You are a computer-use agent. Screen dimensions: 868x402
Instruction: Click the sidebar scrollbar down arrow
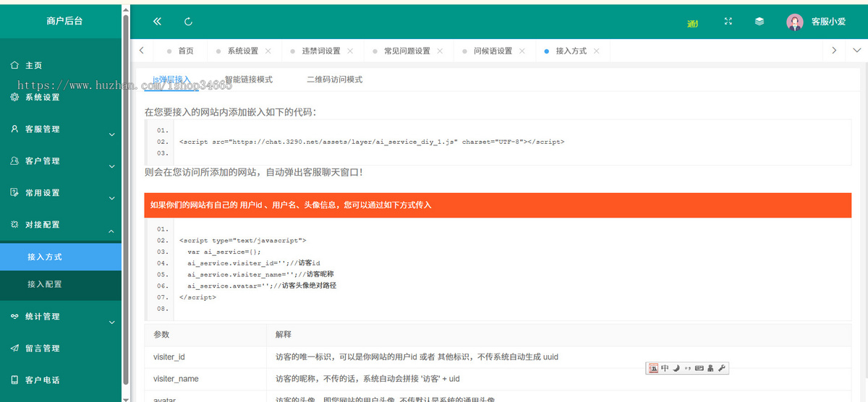tap(126, 398)
